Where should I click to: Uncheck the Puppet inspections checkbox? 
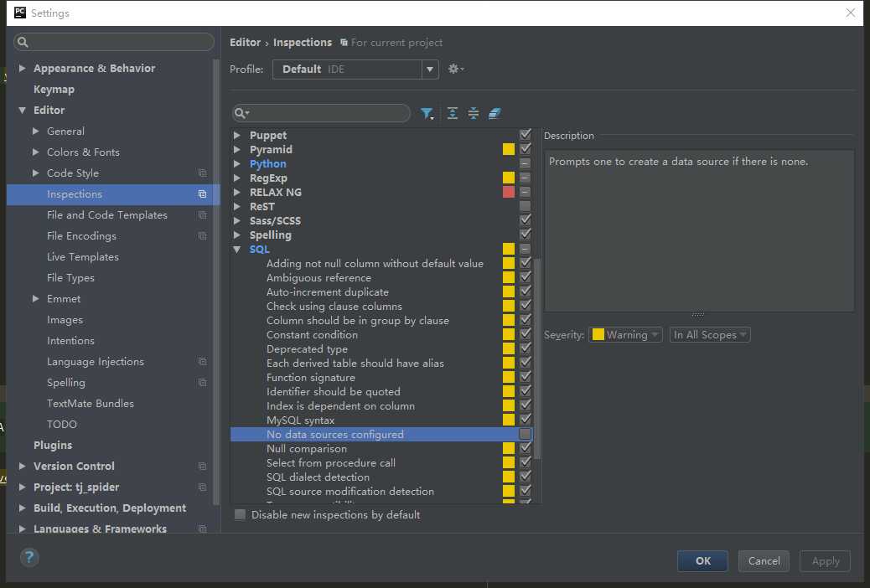pos(525,135)
